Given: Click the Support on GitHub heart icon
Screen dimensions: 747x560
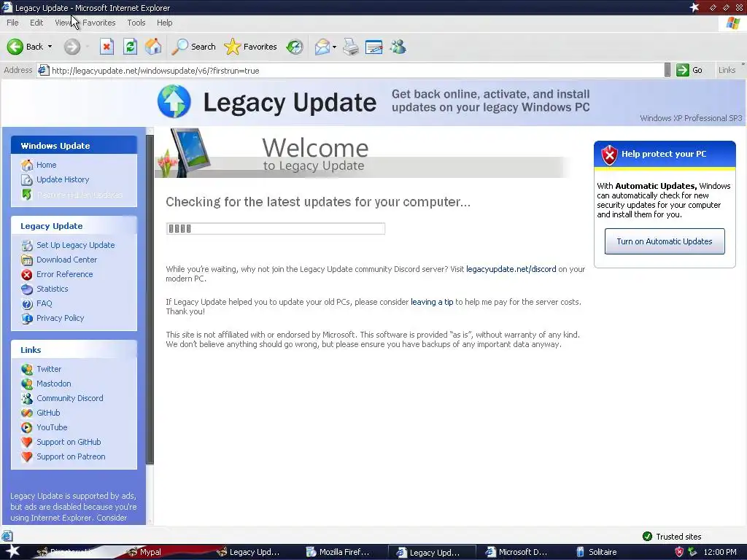Looking at the screenshot, I should click(27, 443).
